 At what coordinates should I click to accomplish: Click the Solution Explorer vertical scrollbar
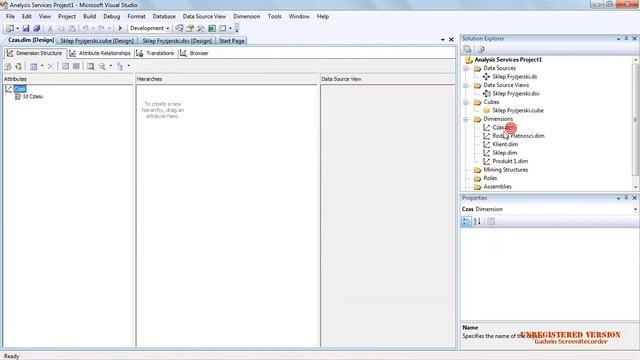[x=635, y=123]
